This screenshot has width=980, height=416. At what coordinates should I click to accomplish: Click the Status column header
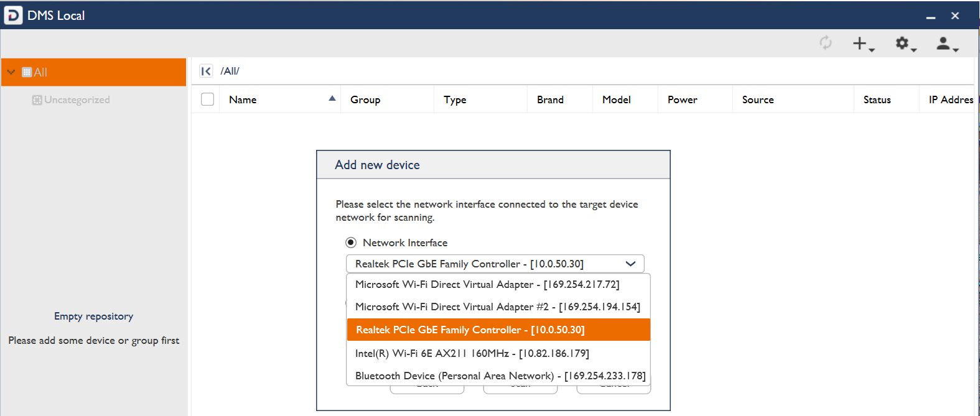(x=877, y=99)
